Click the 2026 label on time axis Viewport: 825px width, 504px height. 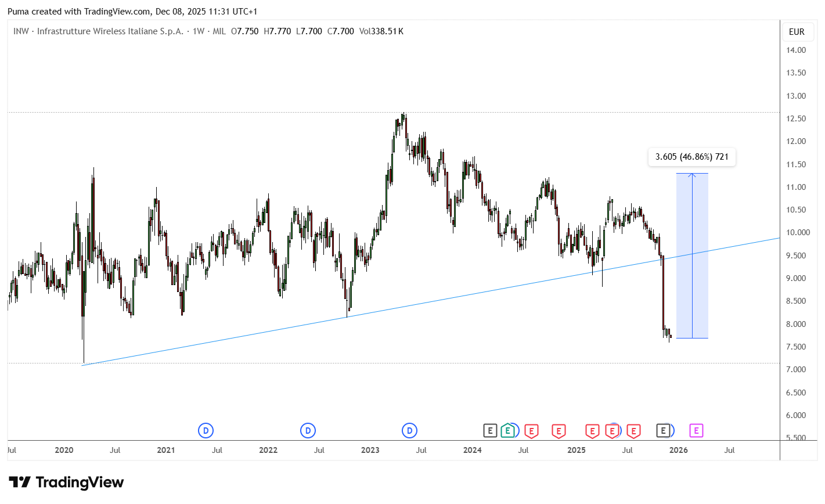coord(679,450)
